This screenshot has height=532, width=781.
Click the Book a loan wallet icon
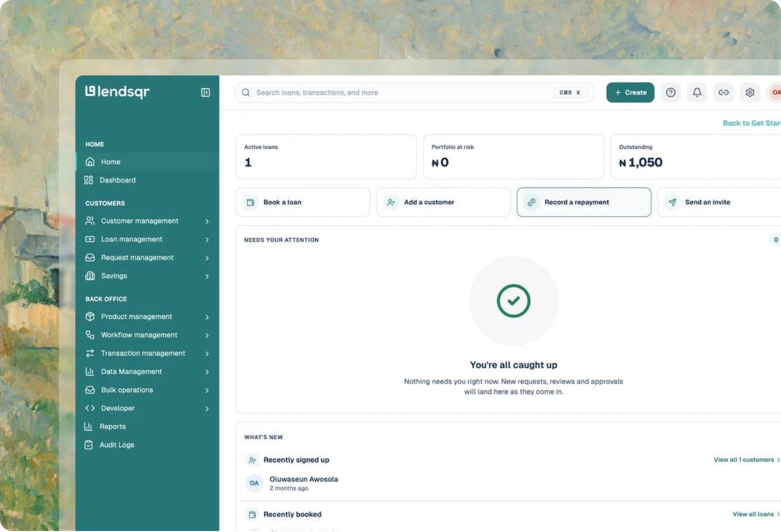[251, 202]
